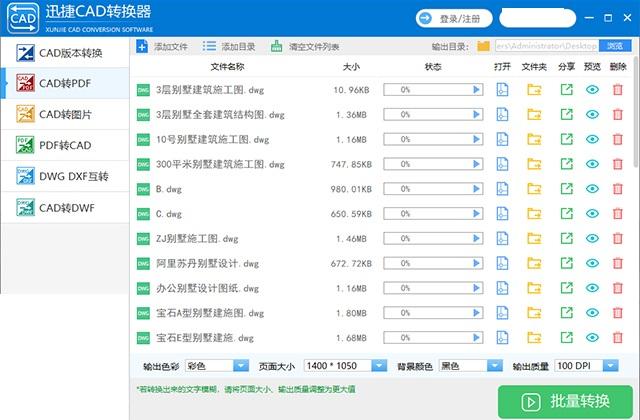The height and width of the screenshot is (420, 640).
Task: Preview 3层别墅全套建筑结构图.dwg with eye icon
Action: (x=592, y=114)
